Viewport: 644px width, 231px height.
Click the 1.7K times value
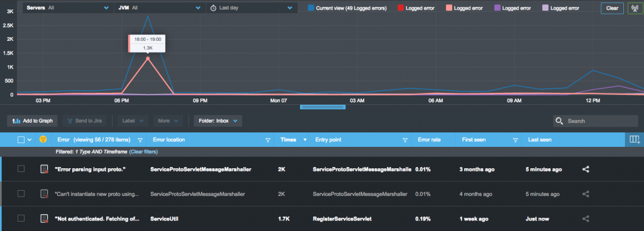click(284, 218)
